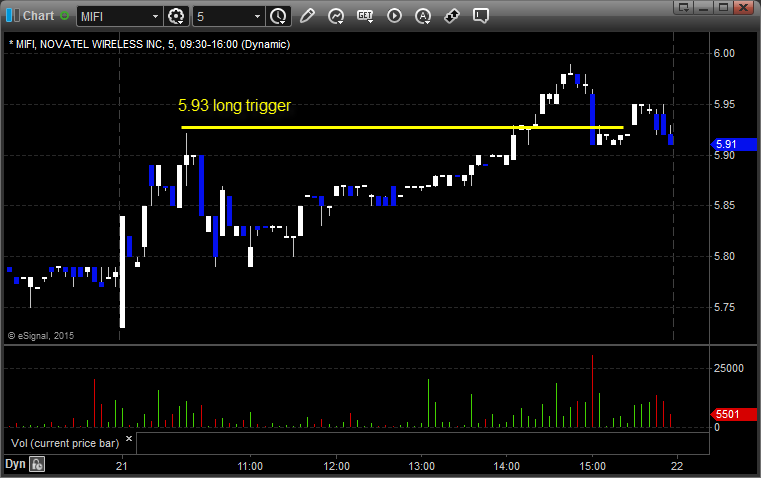Click the Chart window bars icon

pyautogui.click(x=13, y=16)
